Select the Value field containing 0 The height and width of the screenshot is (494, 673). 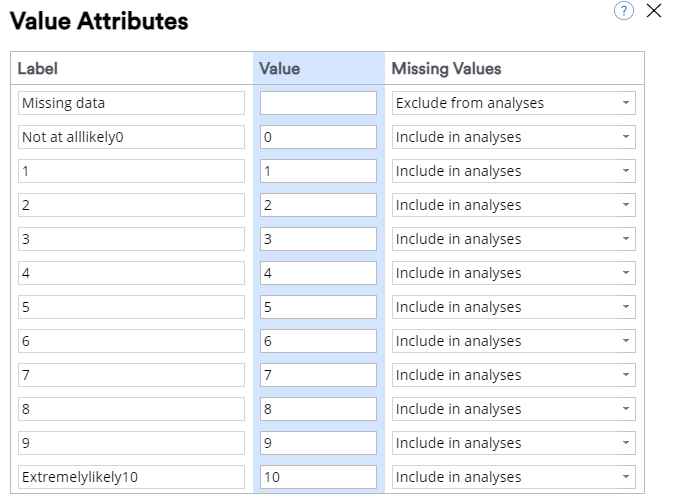pos(318,137)
